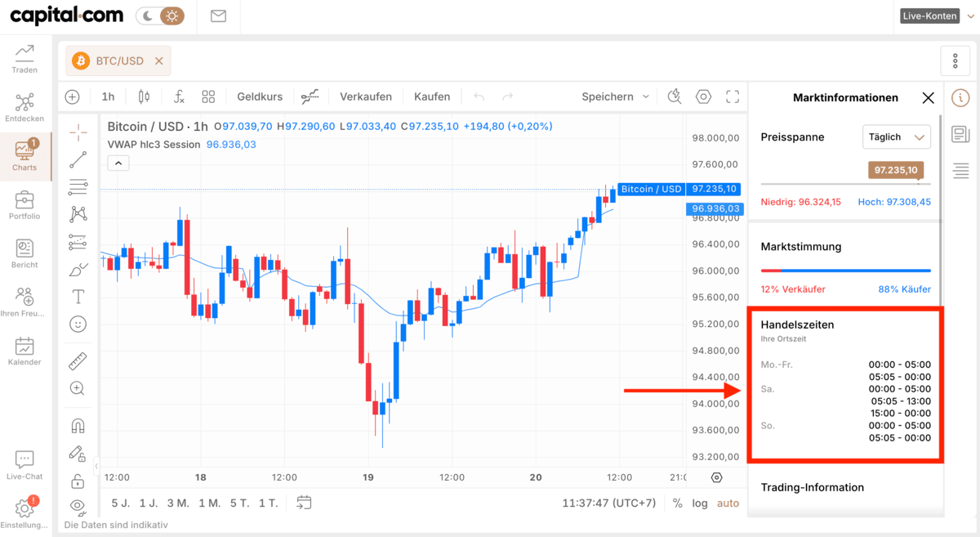This screenshot has width=980, height=537.
Task: Open Einstellungen settings
Action: pyautogui.click(x=24, y=513)
